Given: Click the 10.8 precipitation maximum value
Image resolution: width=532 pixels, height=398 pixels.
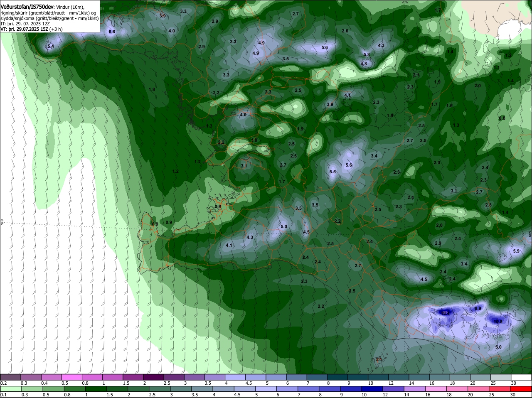Looking at the screenshot, I should 498,321.
